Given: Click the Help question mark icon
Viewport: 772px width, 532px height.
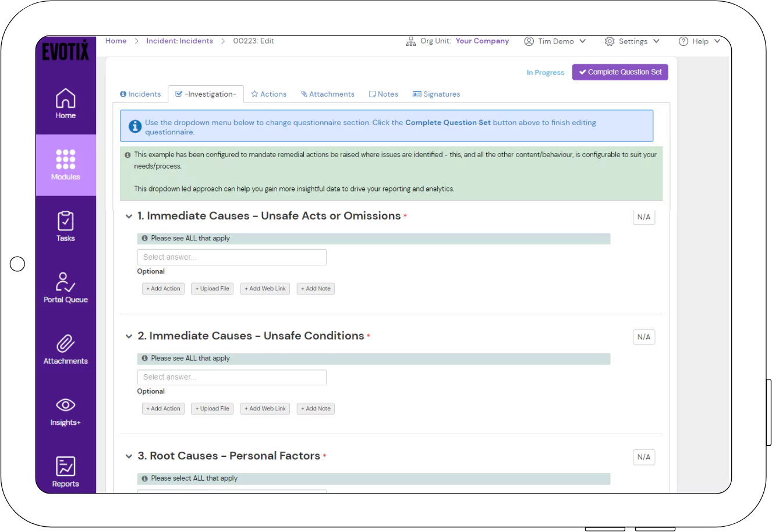Looking at the screenshot, I should 684,41.
